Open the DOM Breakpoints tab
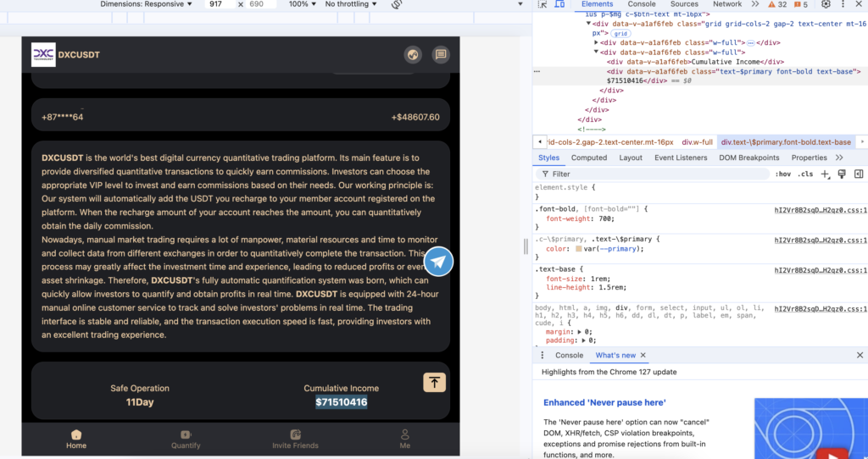This screenshot has width=868, height=459. click(749, 158)
